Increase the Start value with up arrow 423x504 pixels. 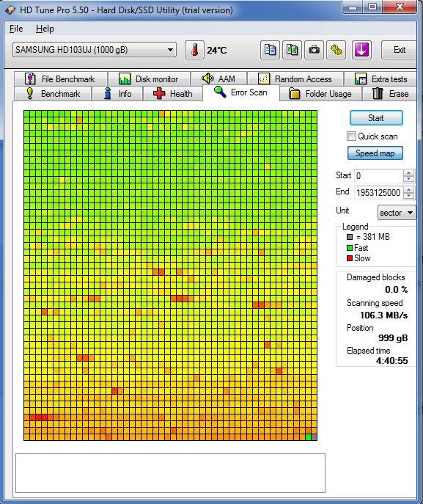pyautogui.click(x=408, y=173)
